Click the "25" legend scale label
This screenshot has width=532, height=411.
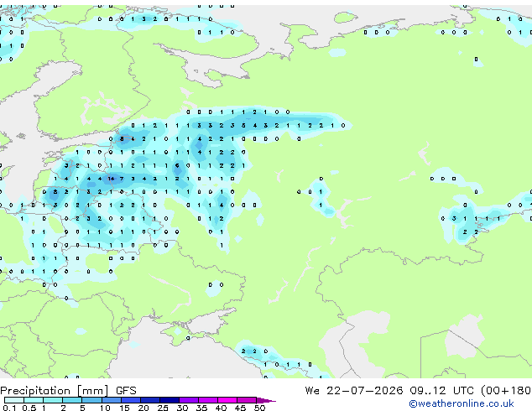(x=163, y=408)
